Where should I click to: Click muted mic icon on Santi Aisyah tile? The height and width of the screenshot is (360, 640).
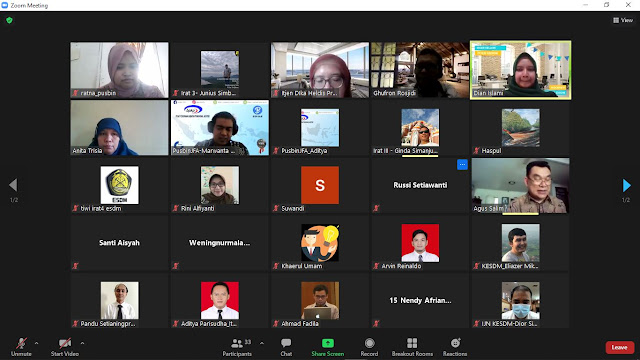tap(76, 266)
